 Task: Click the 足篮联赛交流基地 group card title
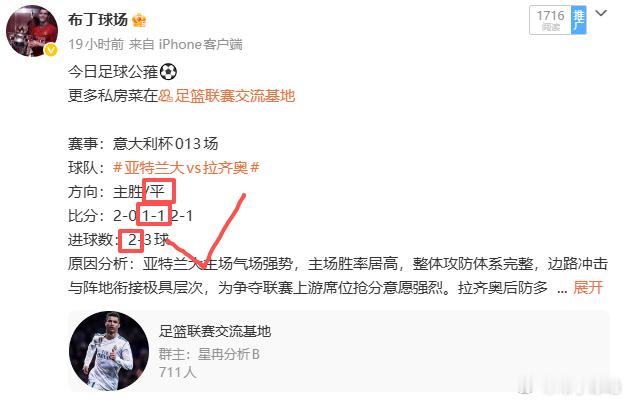click(215, 331)
